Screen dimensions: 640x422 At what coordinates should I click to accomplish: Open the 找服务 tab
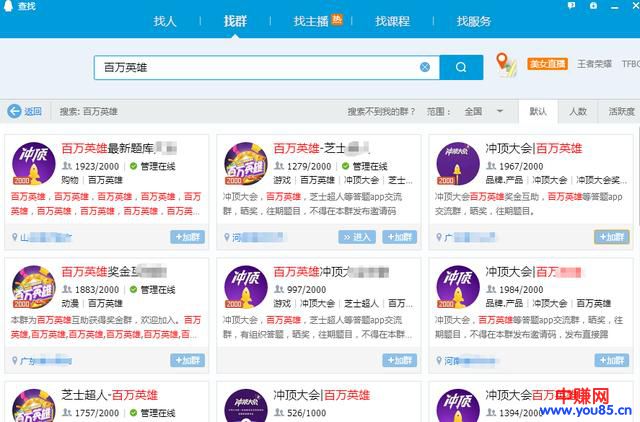click(473, 21)
